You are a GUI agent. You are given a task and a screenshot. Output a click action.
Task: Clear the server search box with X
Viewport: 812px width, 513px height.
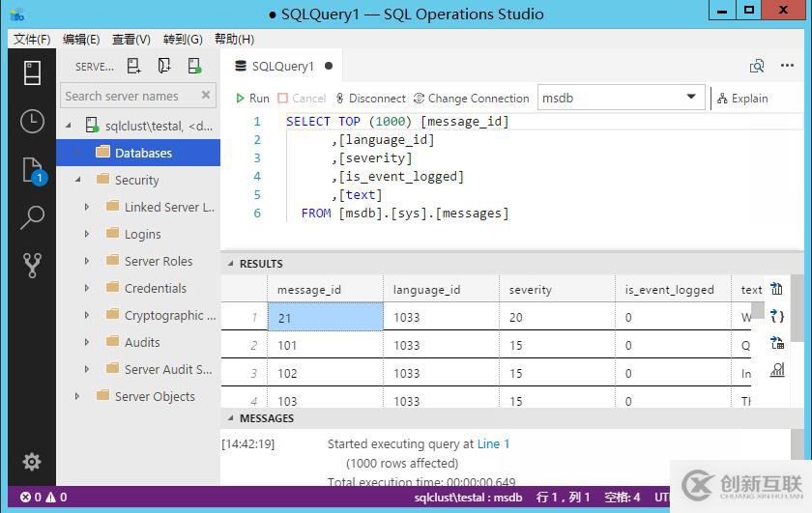point(206,95)
